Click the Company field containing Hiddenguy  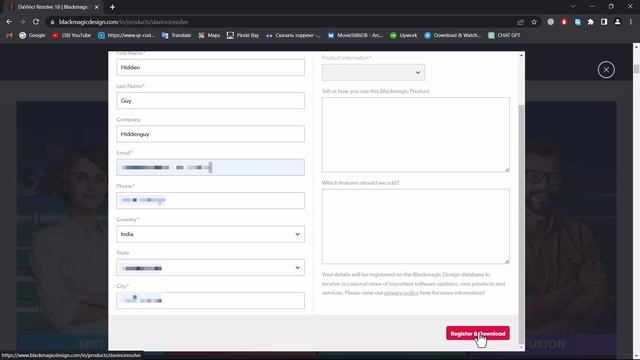(x=210, y=134)
